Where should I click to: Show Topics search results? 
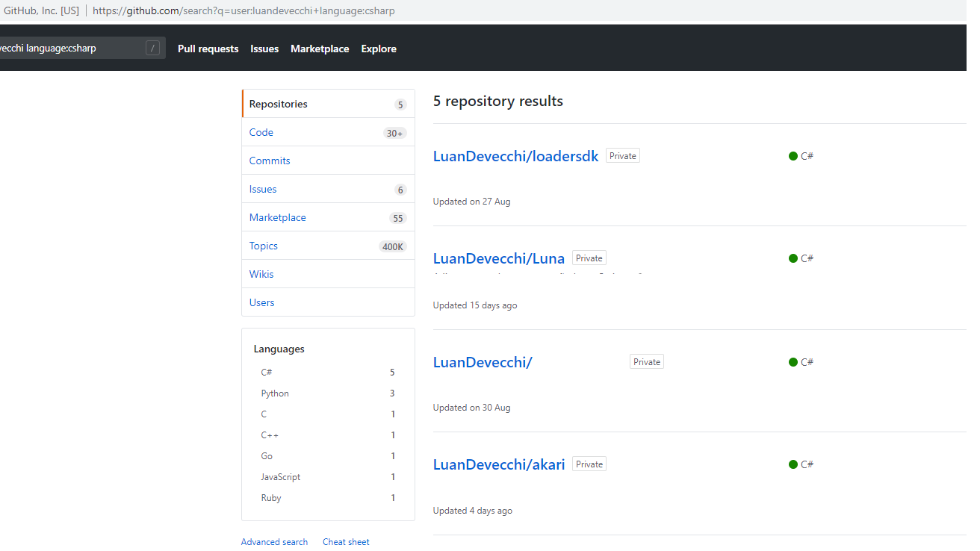328,246
